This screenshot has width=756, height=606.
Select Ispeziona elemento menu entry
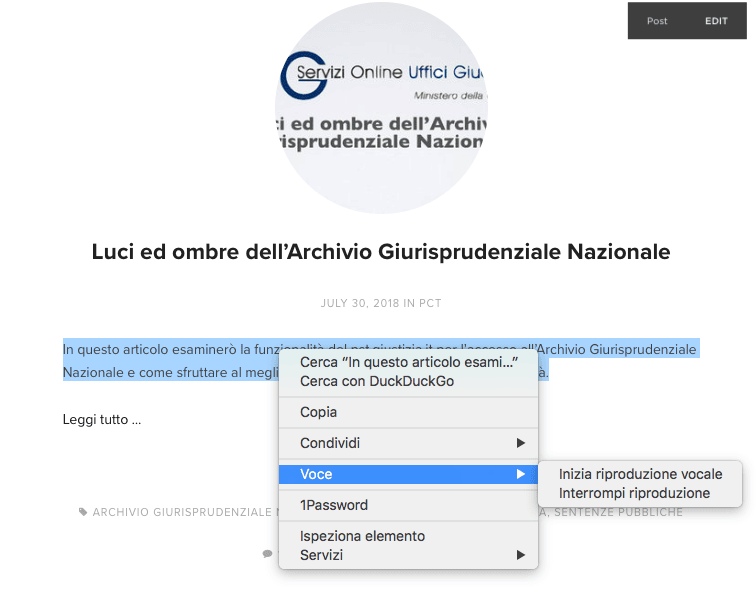[x=408, y=536]
